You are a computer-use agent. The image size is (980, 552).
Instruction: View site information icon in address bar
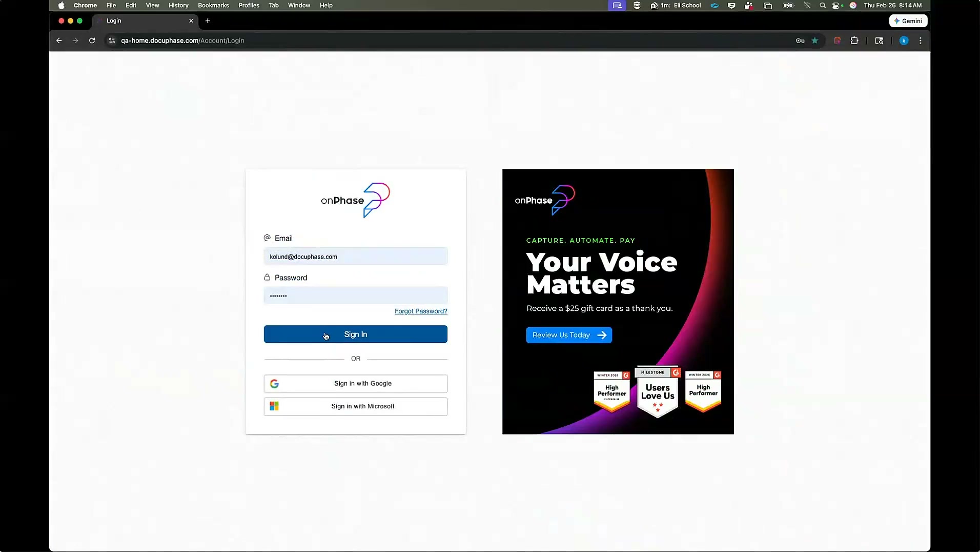(x=112, y=41)
